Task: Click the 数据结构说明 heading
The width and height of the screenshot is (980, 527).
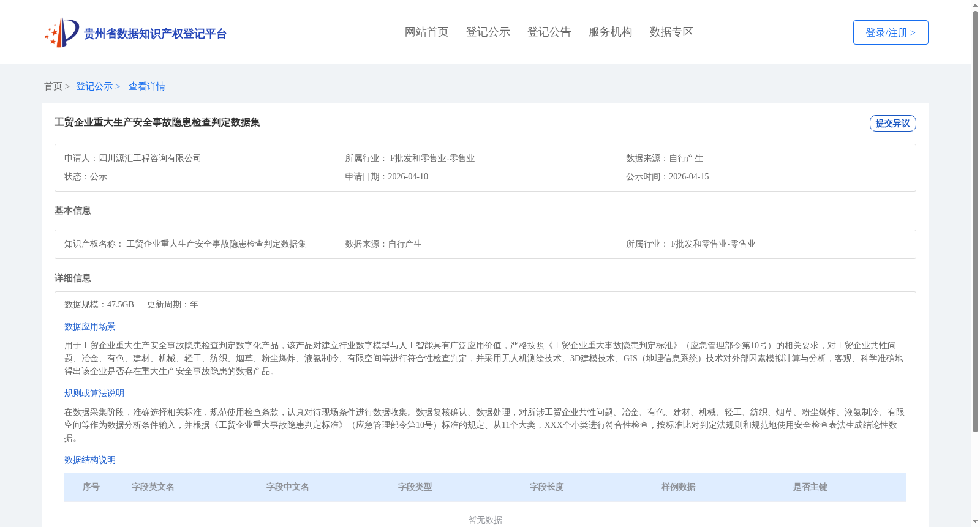Action: 90,460
